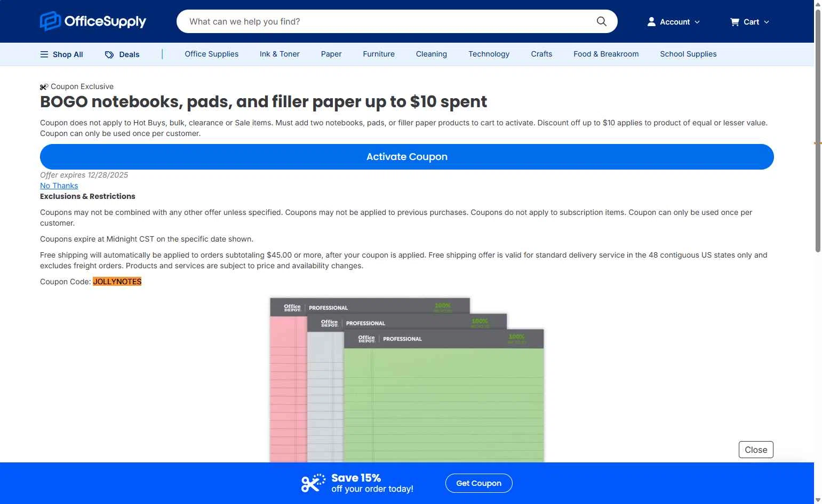Open the Office Supplies category
Viewport: 822px width, 504px height.
212,54
